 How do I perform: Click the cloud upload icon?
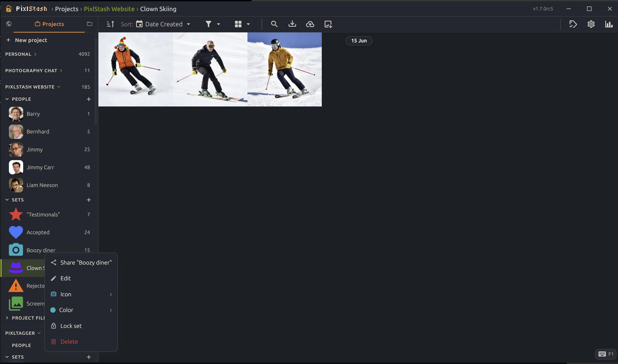click(x=310, y=24)
